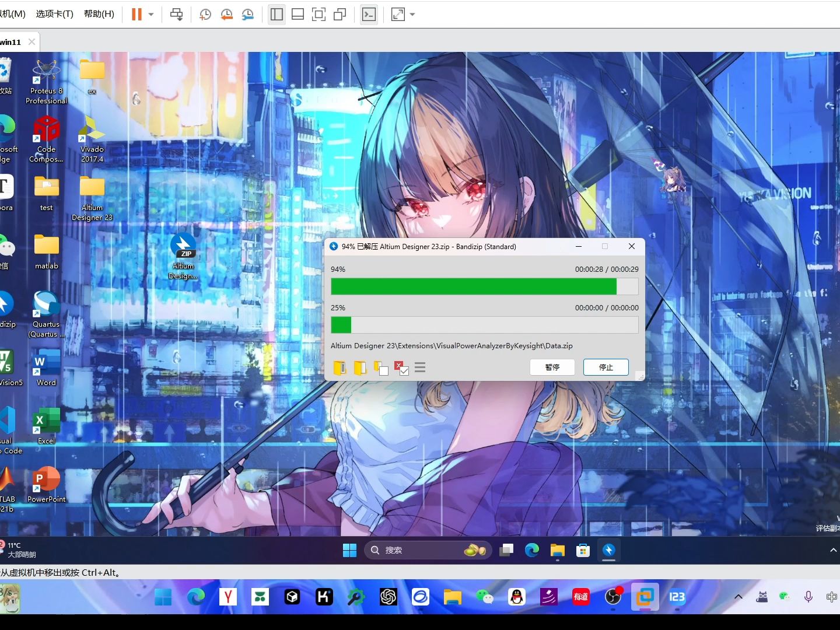
Task: Select the win11 virtual machine tab
Action: coord(10,41)
